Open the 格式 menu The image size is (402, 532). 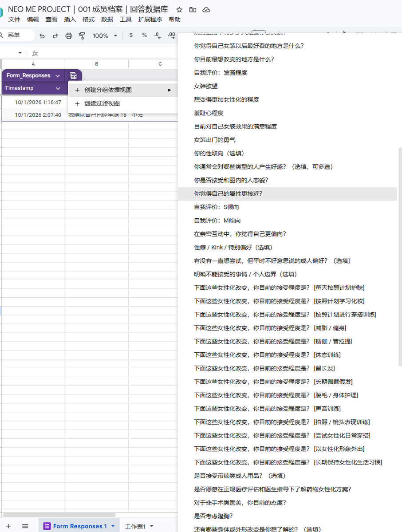(89, 20)
